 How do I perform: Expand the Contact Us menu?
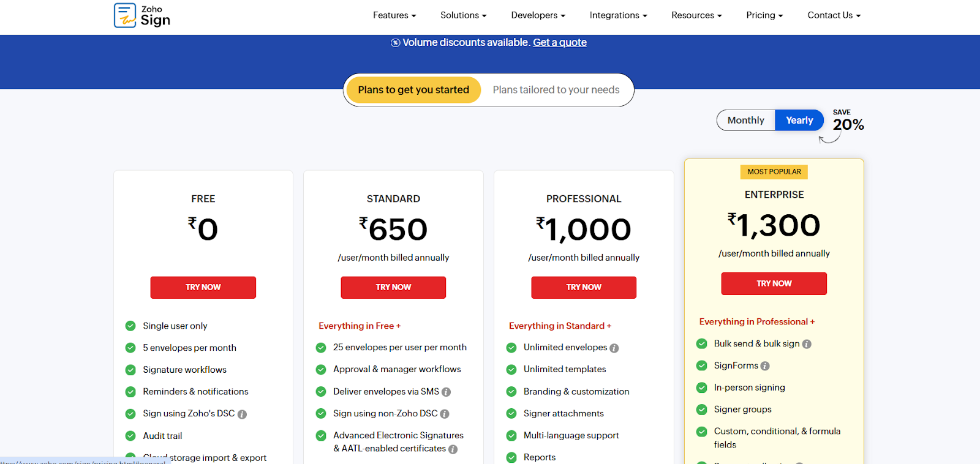pos(834,15)
